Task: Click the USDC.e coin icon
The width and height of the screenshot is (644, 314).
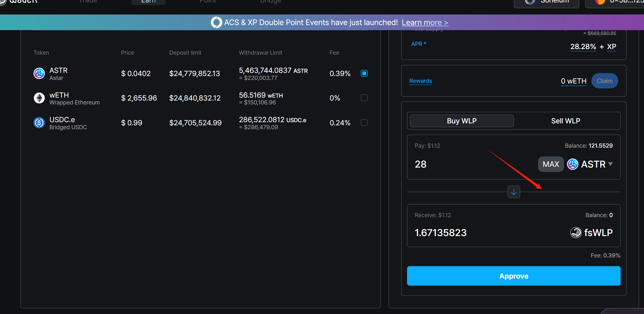Action: click(39, 123)
